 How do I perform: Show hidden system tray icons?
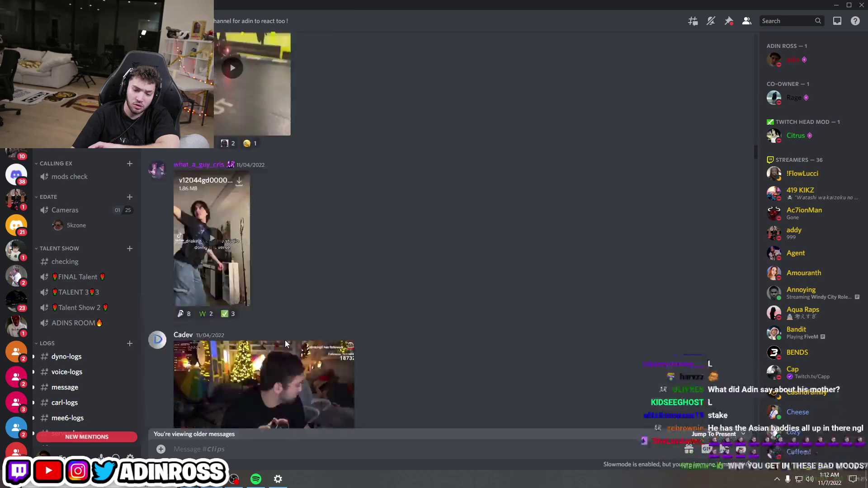[x=777, y=479]
